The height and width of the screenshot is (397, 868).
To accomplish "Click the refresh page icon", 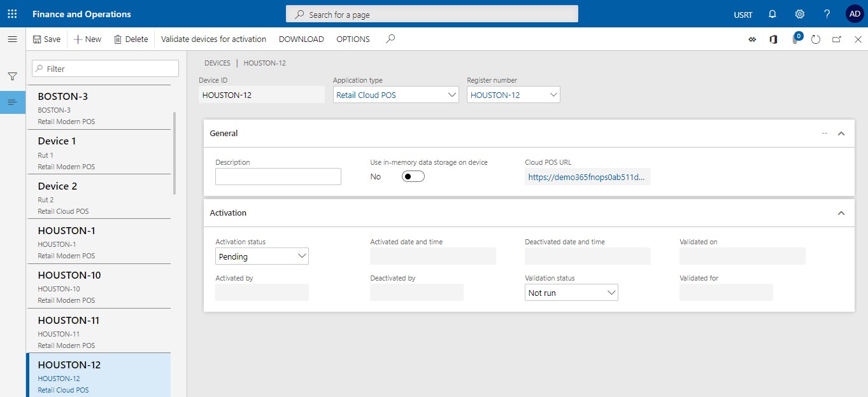I will 816,39.
